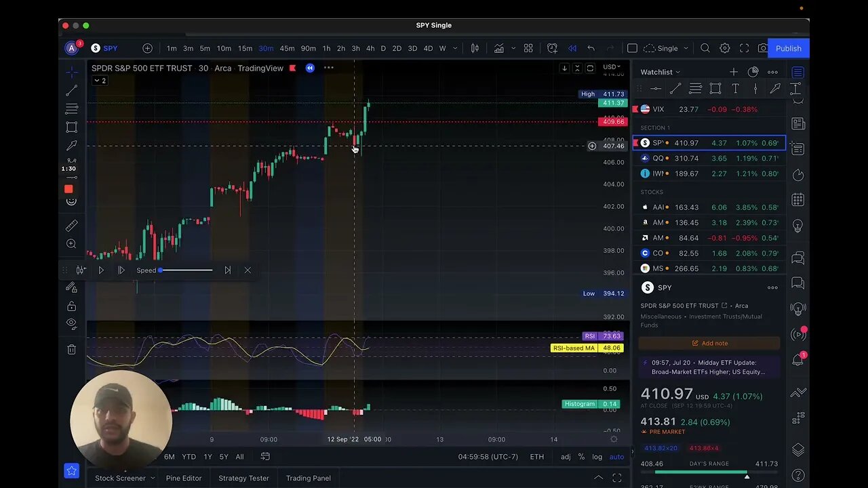The height and width of the screenshot is (488, 868).
Task: Toggle hide all drawings eye icon
Action: (71, 323)
